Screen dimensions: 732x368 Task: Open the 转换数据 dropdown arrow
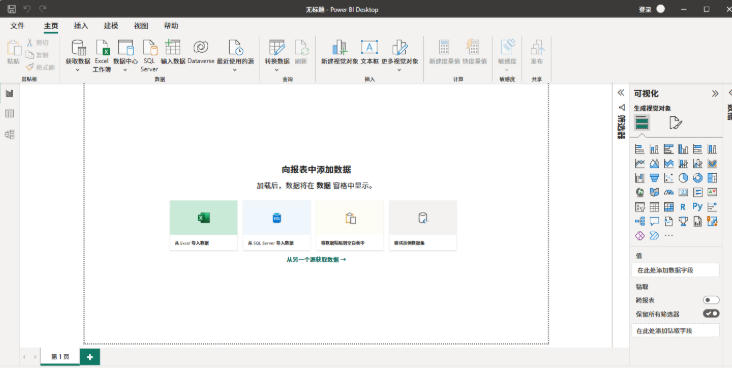(277, 70)
